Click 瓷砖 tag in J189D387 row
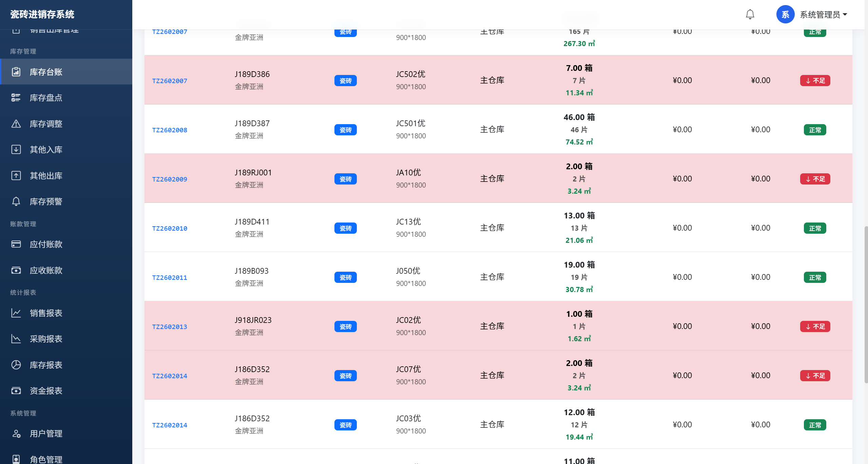This screenshot has height=464, width=868. pos(345,130)
